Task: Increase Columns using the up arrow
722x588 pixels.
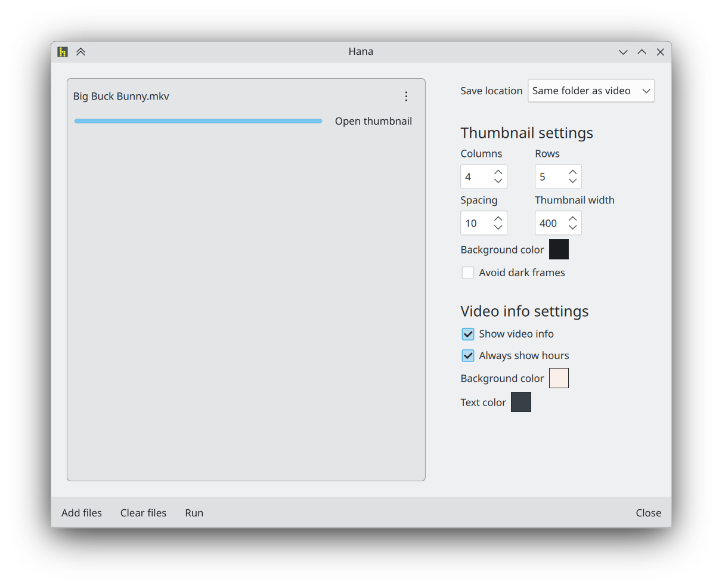Action: (x=500, y=172)
